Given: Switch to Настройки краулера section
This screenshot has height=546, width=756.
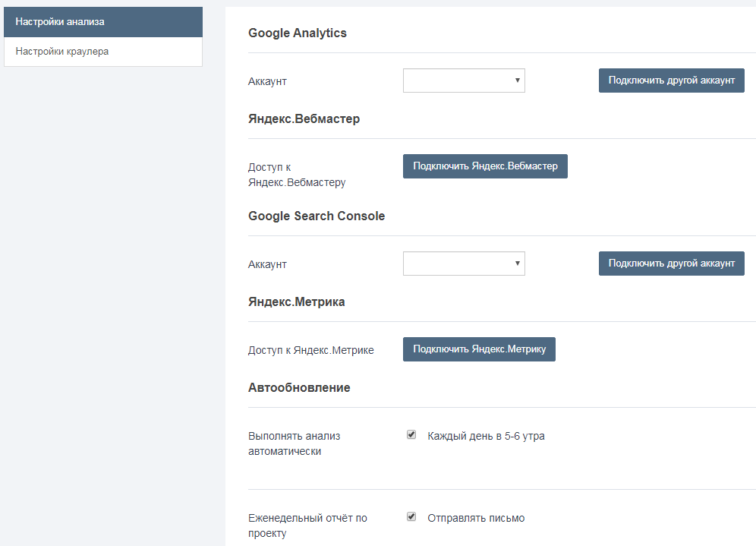Looking at the screenshot, I should [103, 52].
